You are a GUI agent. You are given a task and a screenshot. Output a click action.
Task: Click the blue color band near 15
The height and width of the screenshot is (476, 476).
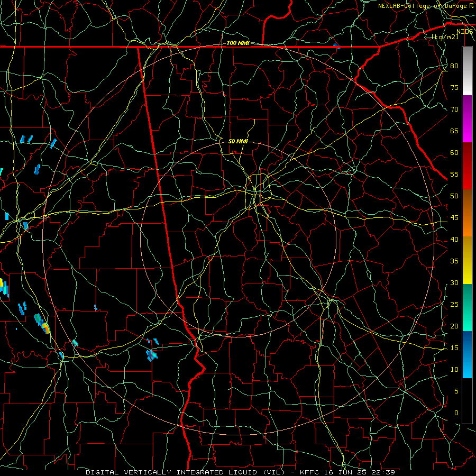coord(467,344)
